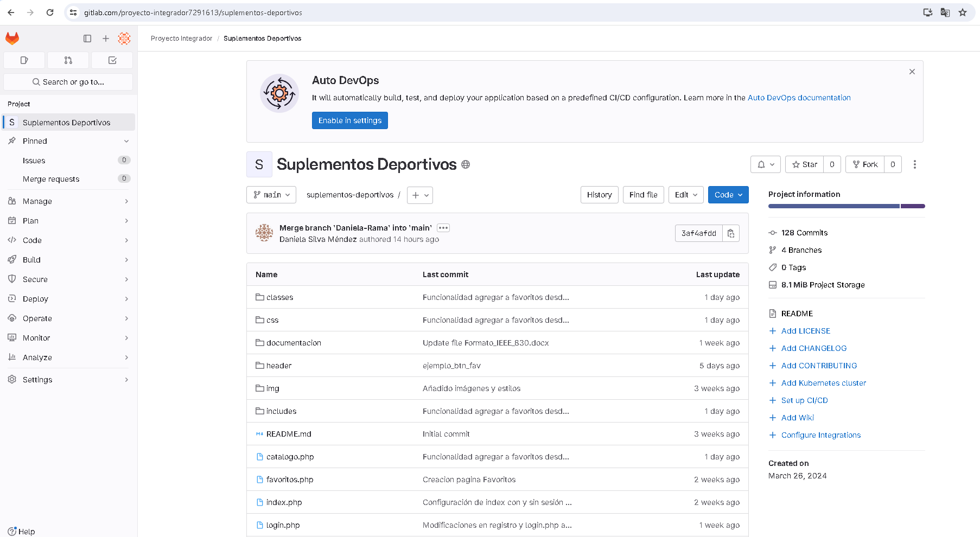Screen dimensions: 980x537
Task: Bookmark this page with star icon
Action: pyautogui.click(x=963, y=12)
